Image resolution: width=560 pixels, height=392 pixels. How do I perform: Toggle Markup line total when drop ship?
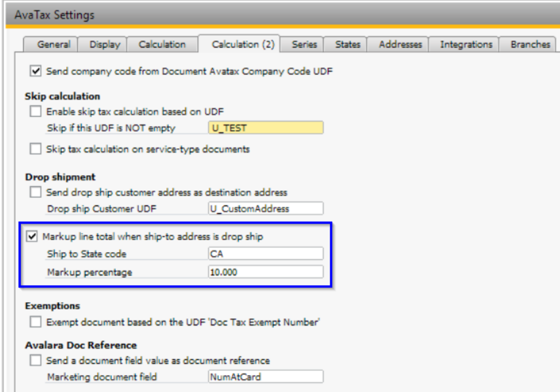[x=32, y=236]
